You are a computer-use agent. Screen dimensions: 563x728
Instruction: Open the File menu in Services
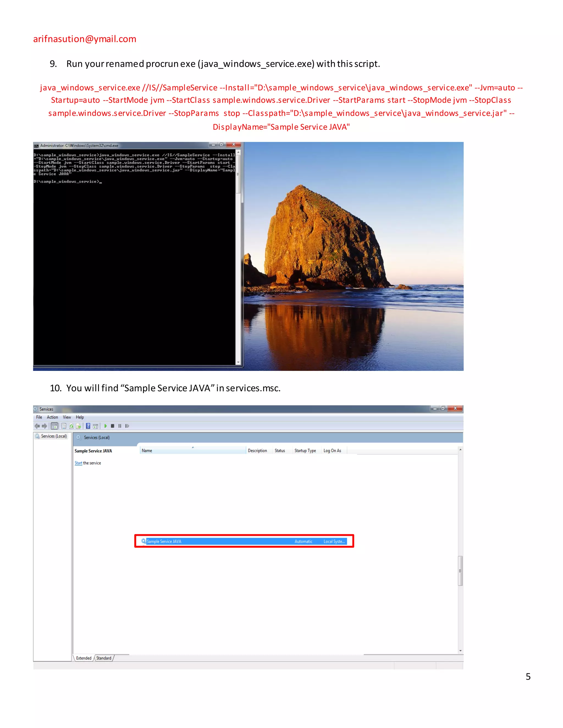39,417
